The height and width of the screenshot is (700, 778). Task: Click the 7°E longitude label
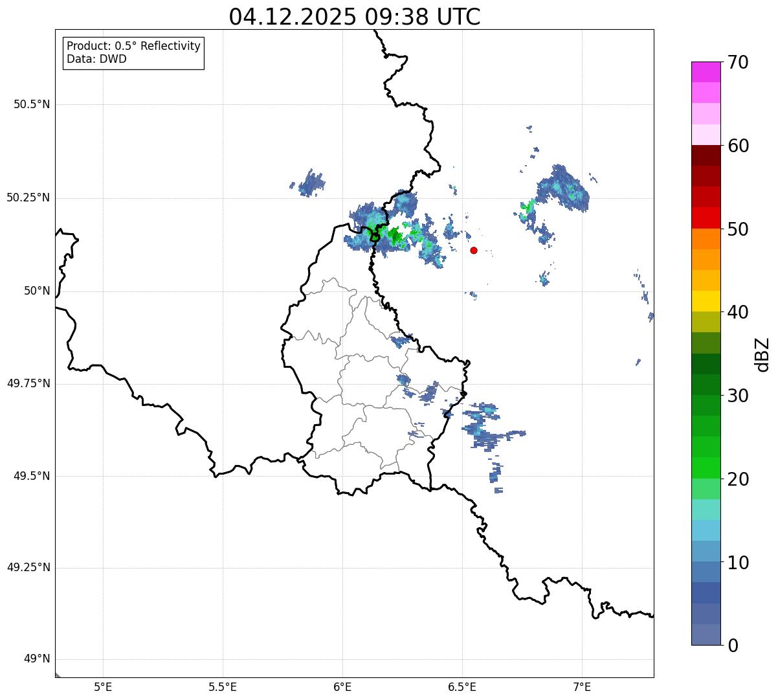582,687
